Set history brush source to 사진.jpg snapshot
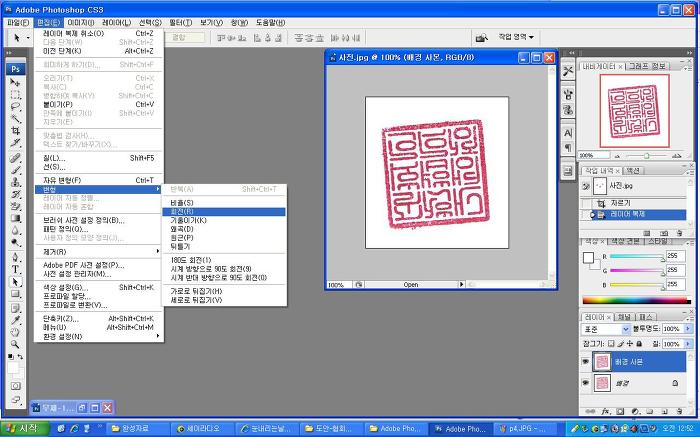The height and width of the screenshot is (437, 700). [586, 186]
